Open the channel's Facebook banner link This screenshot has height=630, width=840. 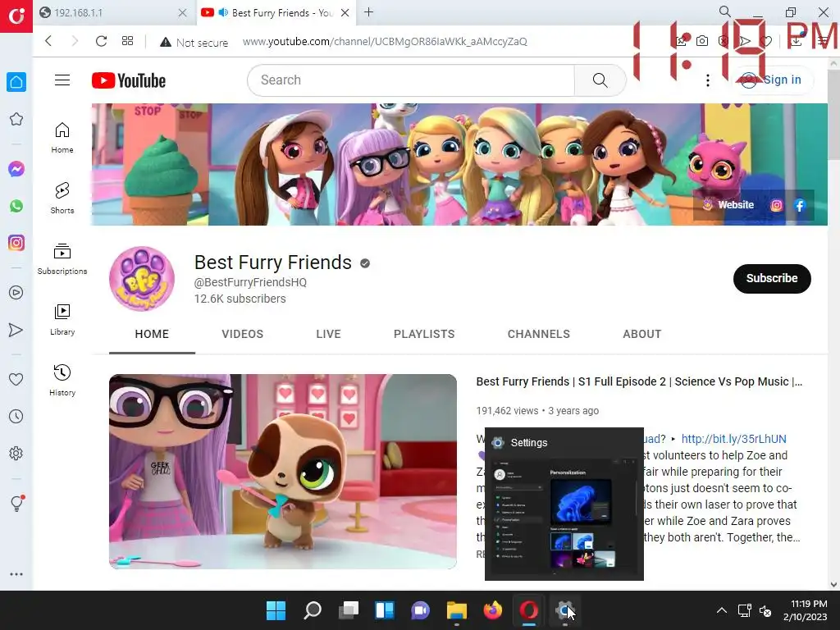[x=800, y=205]
